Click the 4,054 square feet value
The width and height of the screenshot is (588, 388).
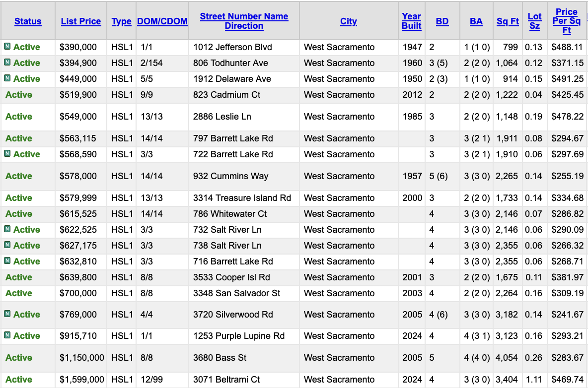point(507,358)
